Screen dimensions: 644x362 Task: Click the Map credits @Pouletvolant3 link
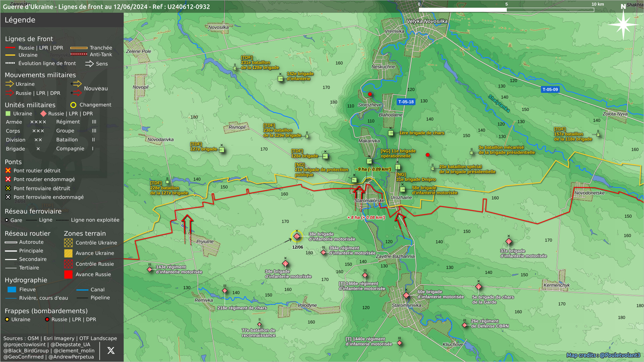603,355
